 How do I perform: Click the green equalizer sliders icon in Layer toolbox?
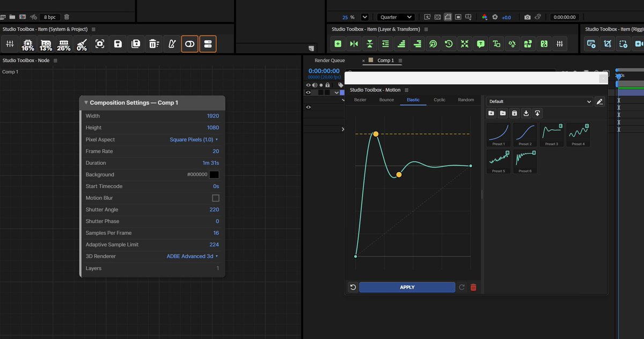coord(560,44)
